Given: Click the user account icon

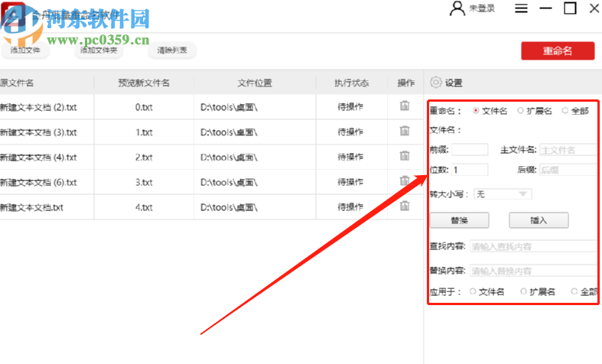Looking at the screenshot, I should pyautogui.click(x=457, y=8).
